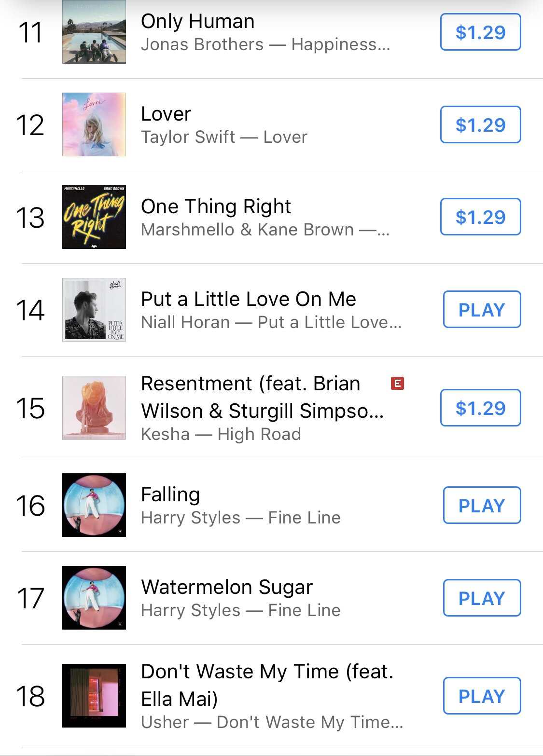Purchase Taylor Swift's Lover for $1.29

pos(480,125)
